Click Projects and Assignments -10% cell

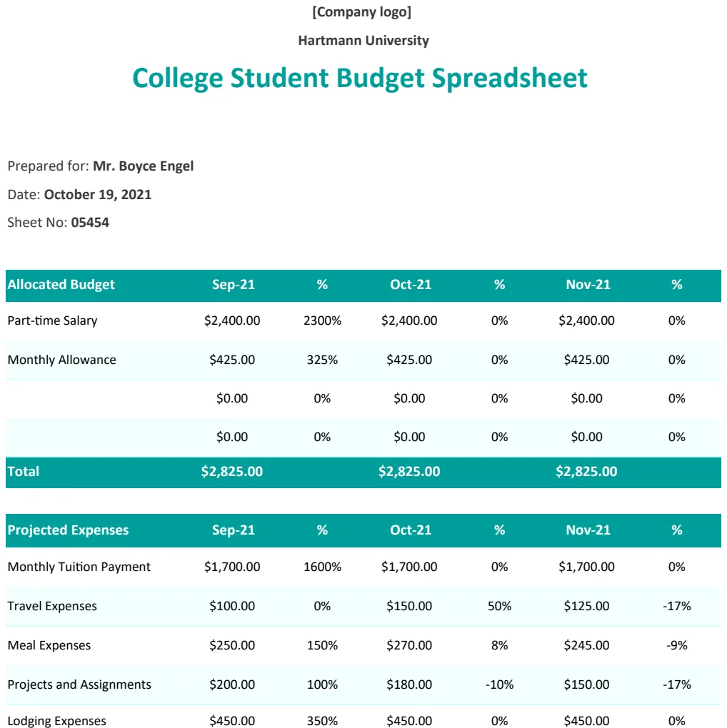tap(499, 684)
